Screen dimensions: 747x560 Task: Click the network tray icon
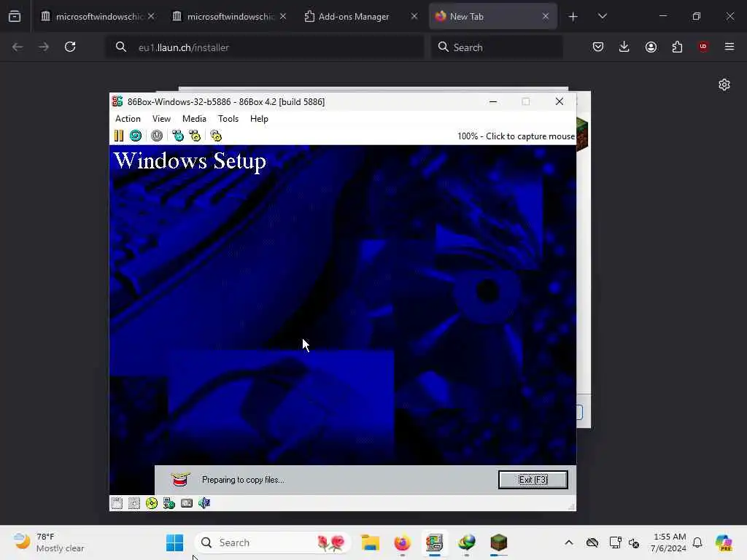coord(615,542)
